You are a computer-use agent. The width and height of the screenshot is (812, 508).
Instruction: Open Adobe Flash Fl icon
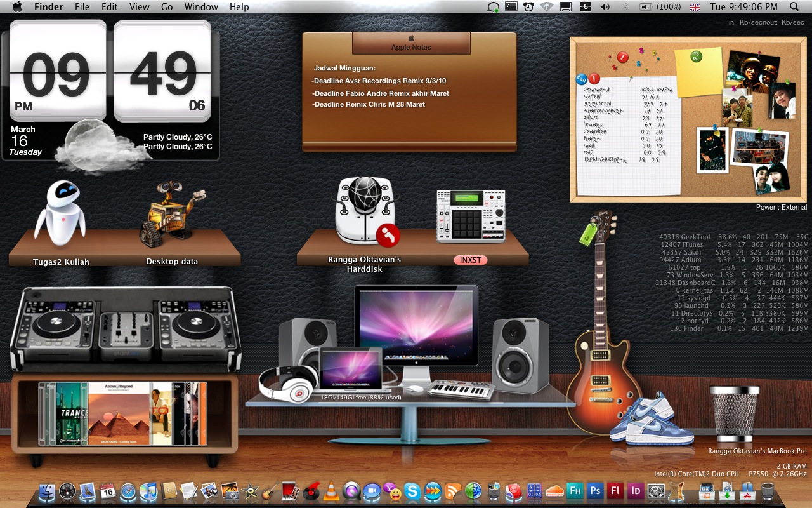(615, 491)
